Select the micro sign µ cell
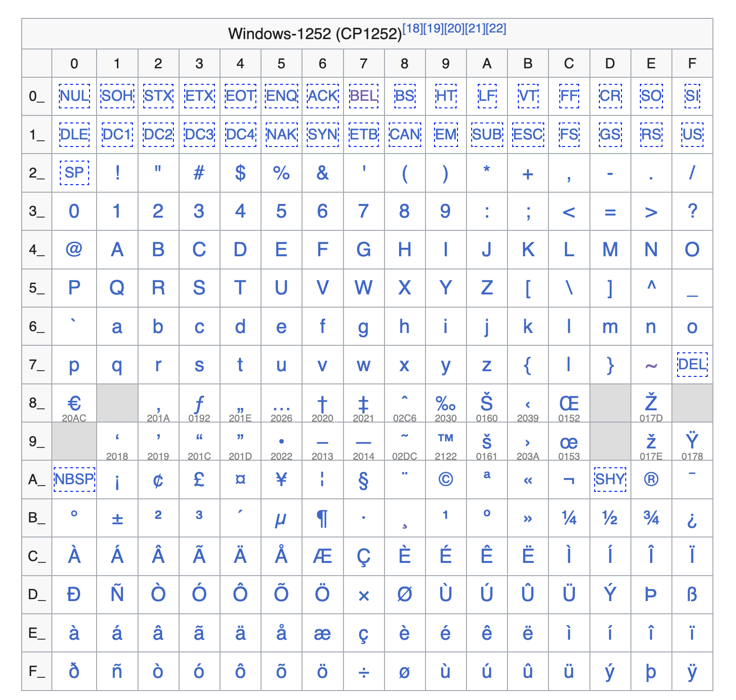 click(x=281, y=518)
